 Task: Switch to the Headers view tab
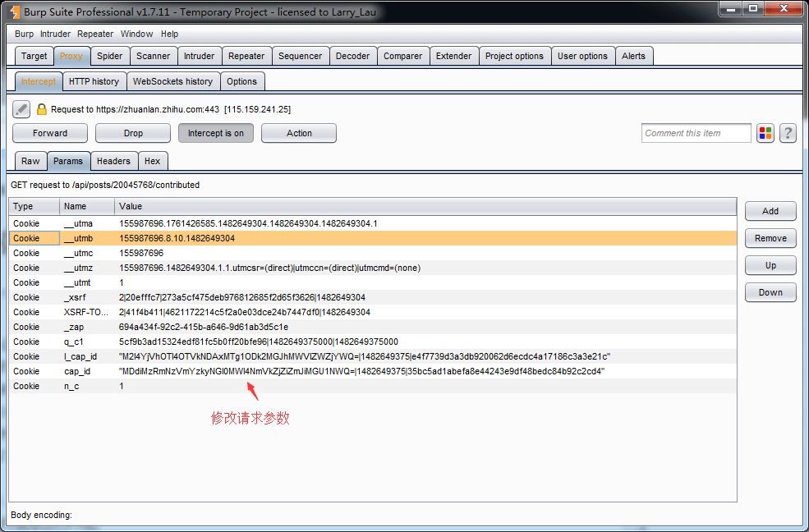113,161
